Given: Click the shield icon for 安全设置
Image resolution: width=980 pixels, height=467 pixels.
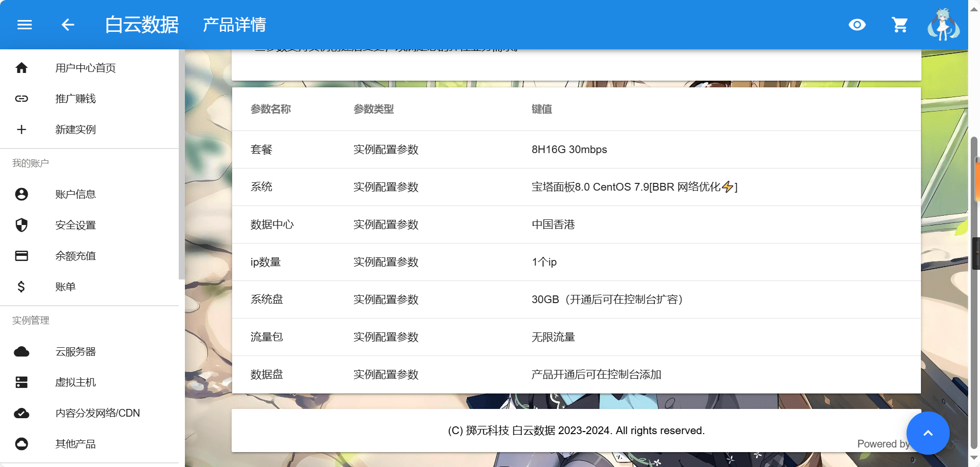Looking at the screenshot, I should pos(22,225).
